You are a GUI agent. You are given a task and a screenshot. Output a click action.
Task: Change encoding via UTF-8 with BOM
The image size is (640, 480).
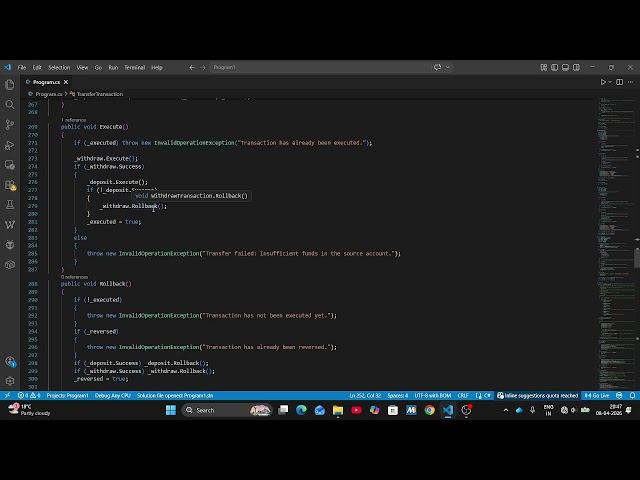[x=433, y=395]
